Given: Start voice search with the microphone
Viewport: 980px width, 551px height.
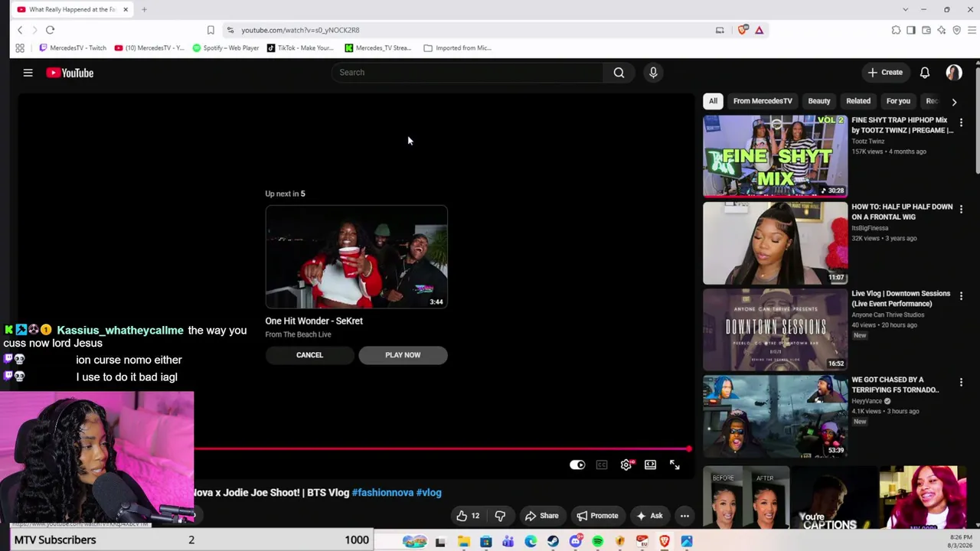Looking at the screenshot, I should [x=653, y=73].
